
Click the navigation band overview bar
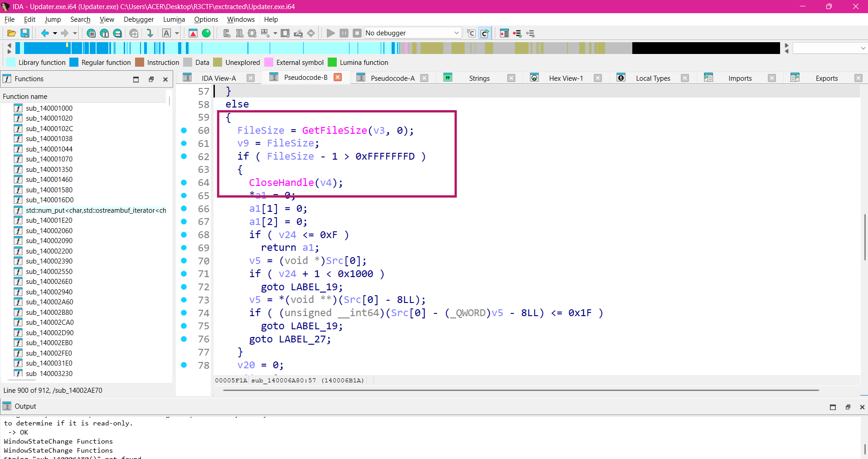398,48
